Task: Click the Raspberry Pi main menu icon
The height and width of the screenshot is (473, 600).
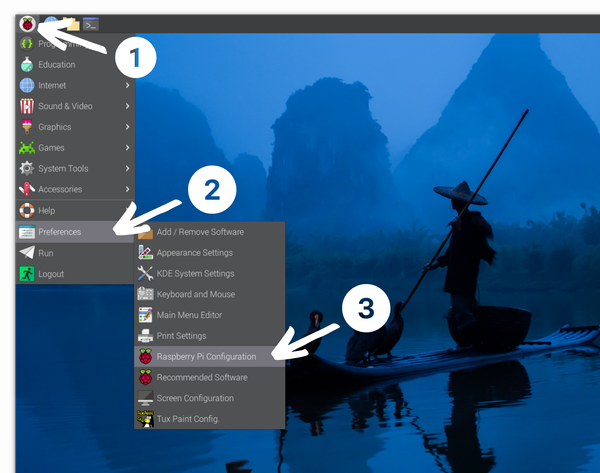Action: pos(27,23)
